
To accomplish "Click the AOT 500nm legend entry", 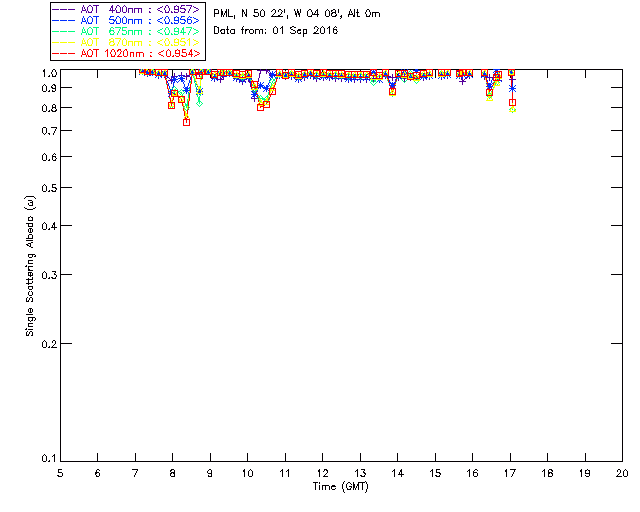I will tap(126, 20).
